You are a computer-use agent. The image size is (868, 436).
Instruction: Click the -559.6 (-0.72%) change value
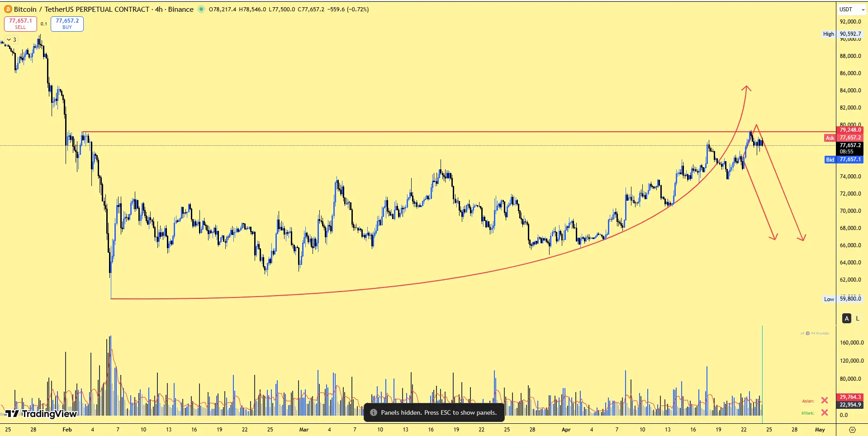coord(348,9)
